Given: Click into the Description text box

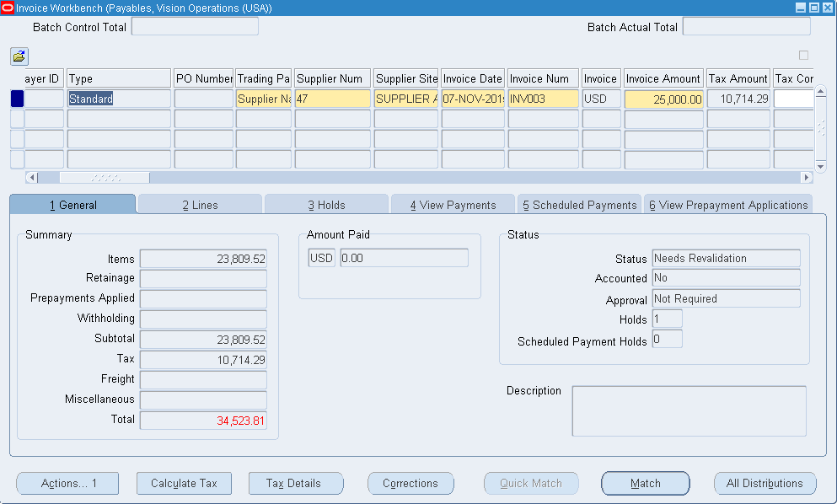Looking at the screenshot, I should [689, 410].
